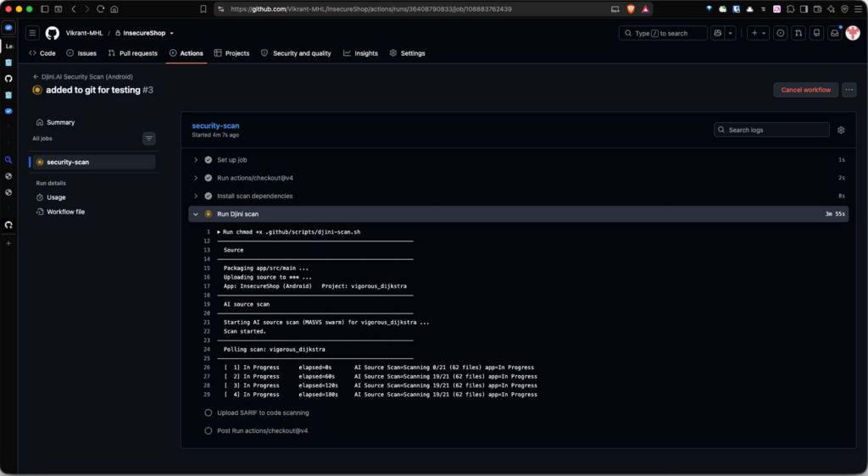Click the Cancel workflow button
Viewport: 868px width, 476px height.
pyautogui.click(x=805, y=90)
